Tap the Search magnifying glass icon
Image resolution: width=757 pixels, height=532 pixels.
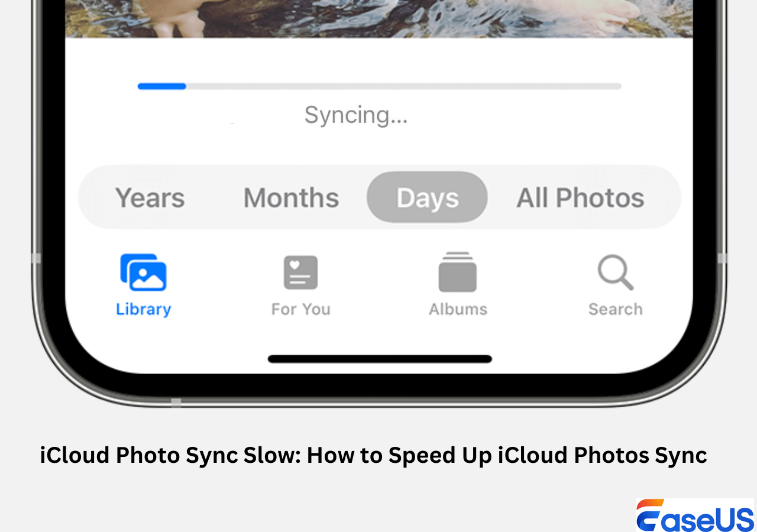pos(615,273)
